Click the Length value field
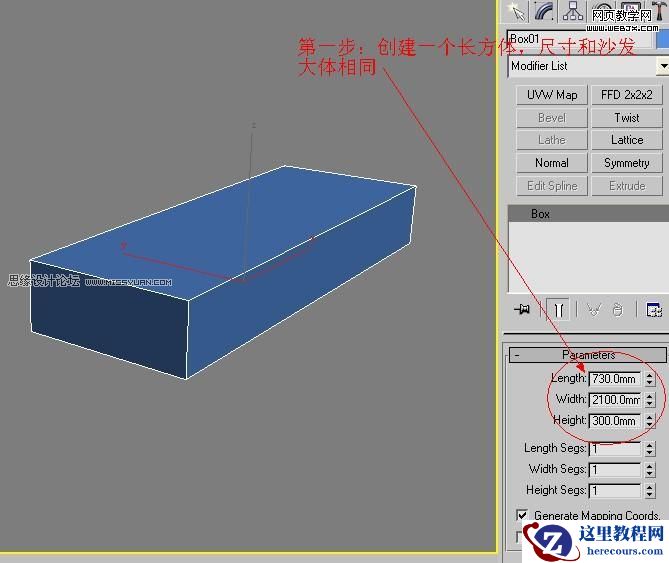The height and width of the screenshot is (563, 669). (x=614, y=379)
